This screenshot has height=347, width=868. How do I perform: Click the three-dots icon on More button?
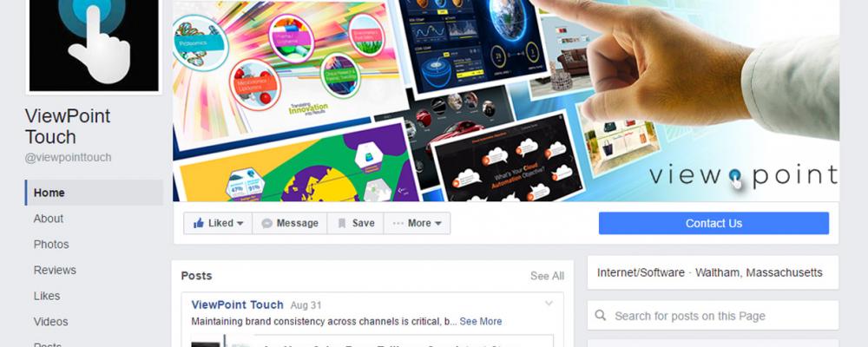click(398, 224)
